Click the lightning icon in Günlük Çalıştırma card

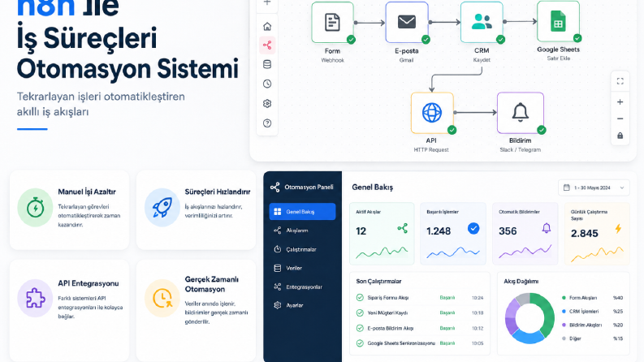pyautogui.click(x=618, y=229)
